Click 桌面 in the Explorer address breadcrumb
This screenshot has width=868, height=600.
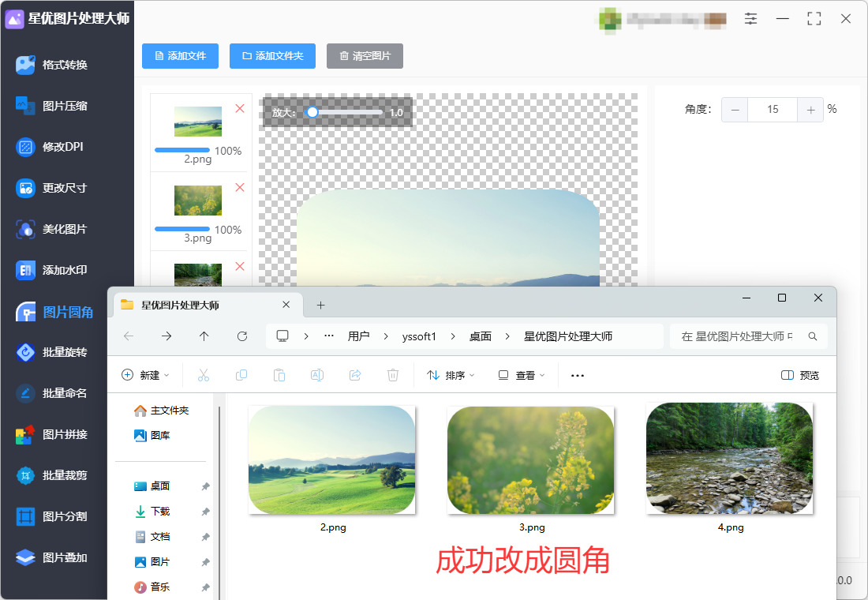(x=481, y=336)
